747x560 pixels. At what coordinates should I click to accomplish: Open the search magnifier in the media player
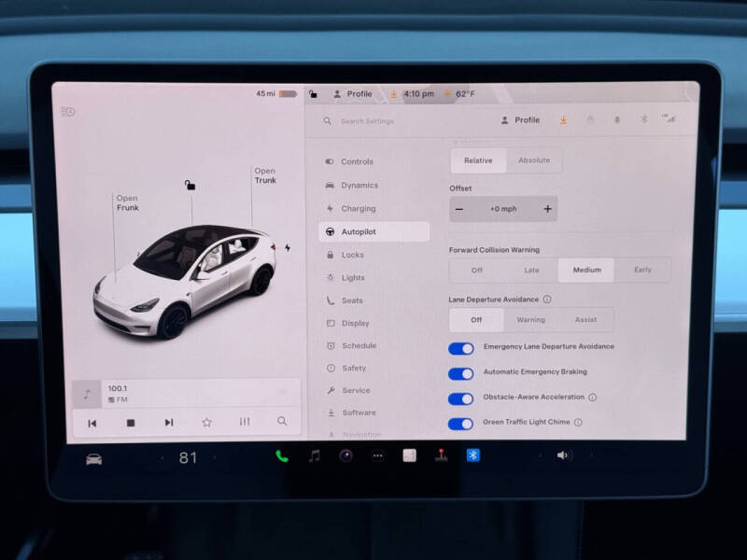pos(282,422)
